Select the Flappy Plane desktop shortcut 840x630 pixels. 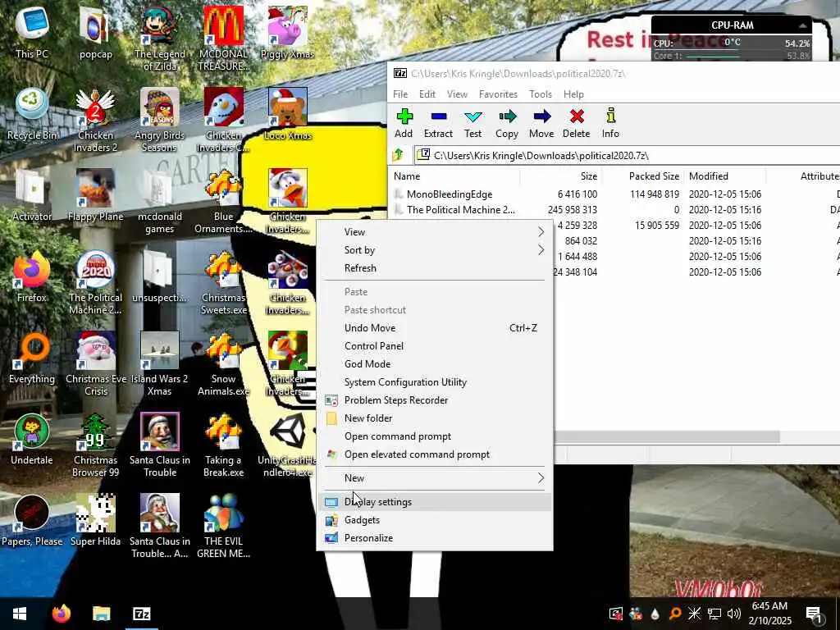[x=95, y=195]
